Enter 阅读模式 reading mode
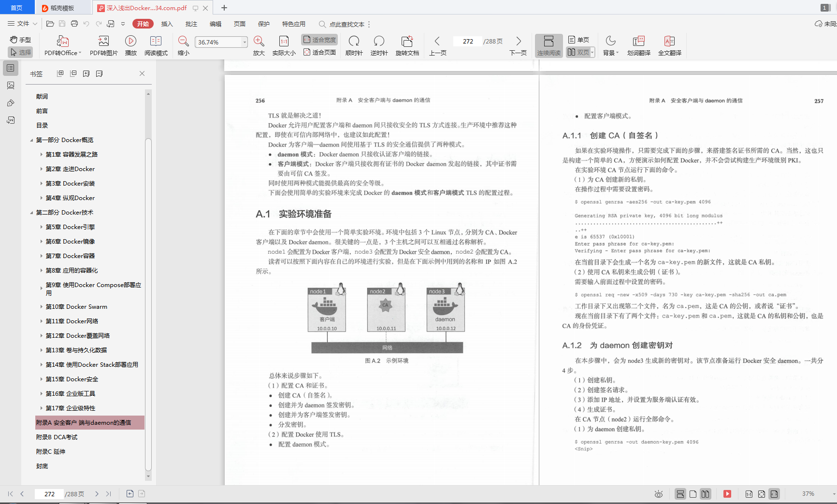 point(156,46)
